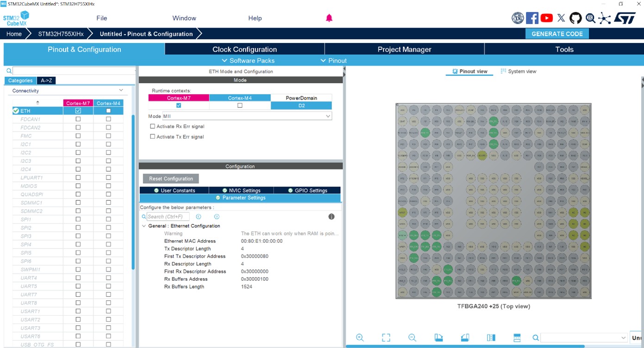The height and width of the screenshot is (348, 644).
Task: Check FDCAN1 for Cortex-M7
Action: (78, 119)
